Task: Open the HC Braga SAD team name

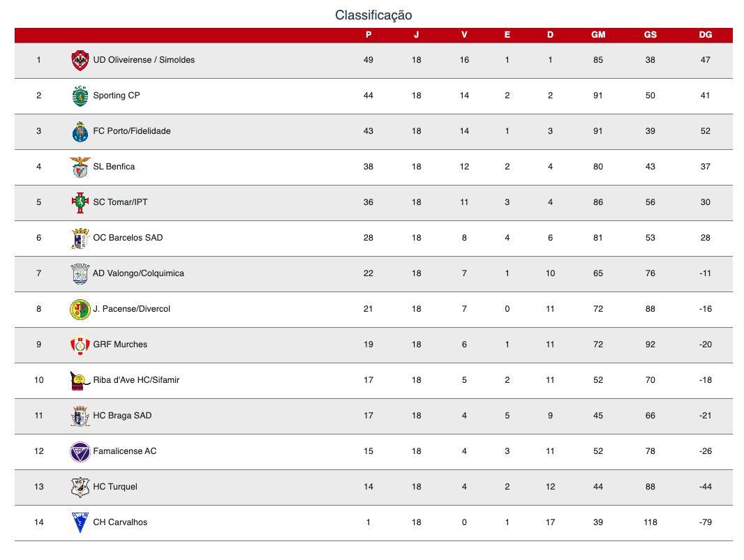Action: 122,416
